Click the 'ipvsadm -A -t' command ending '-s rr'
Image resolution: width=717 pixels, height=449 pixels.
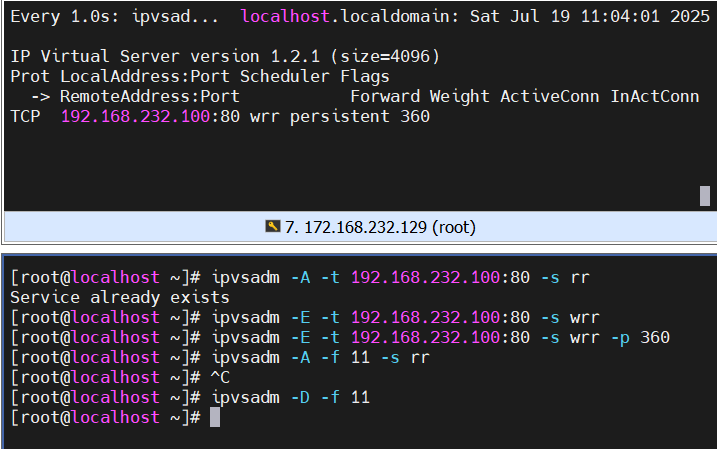pos(401,277)
